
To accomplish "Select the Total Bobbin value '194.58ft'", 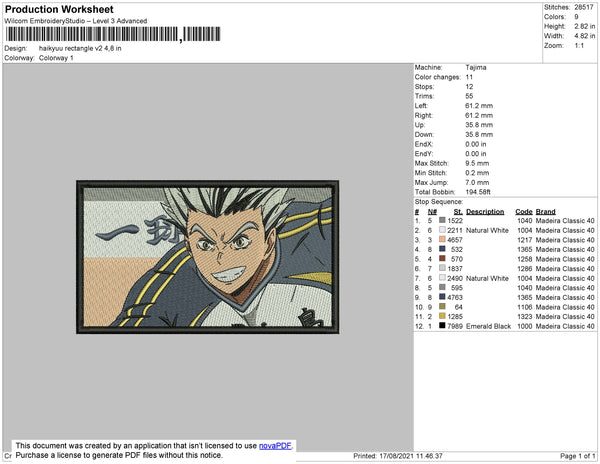I will point(478,192).
